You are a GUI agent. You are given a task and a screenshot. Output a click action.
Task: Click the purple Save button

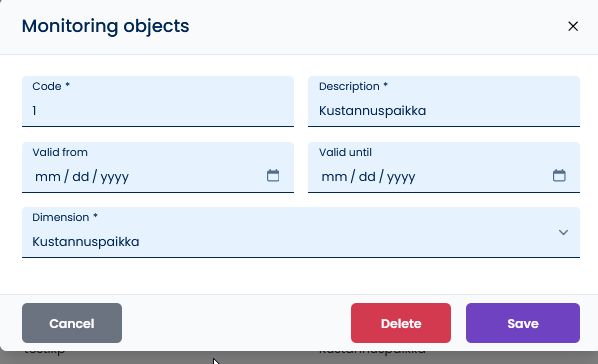pyautogui.click(x=523, y=323)
